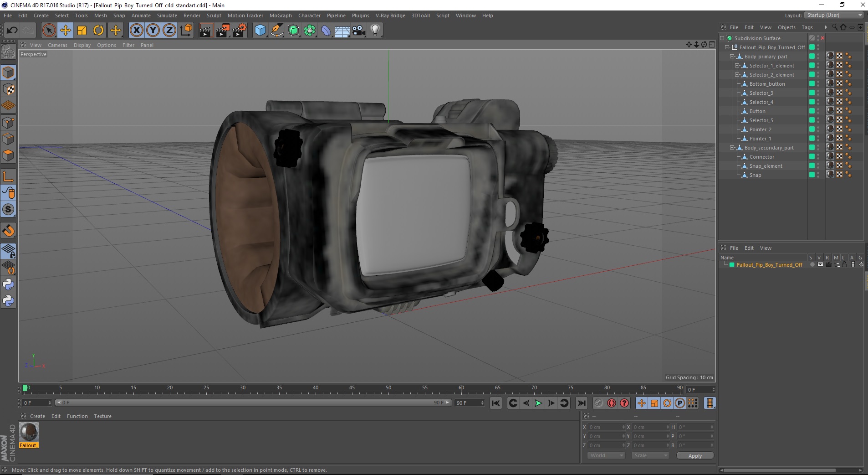Screen dimensions: 868x475
Task: Open the V-Ray Bridge menu
Action: click(x=390, y=15)
